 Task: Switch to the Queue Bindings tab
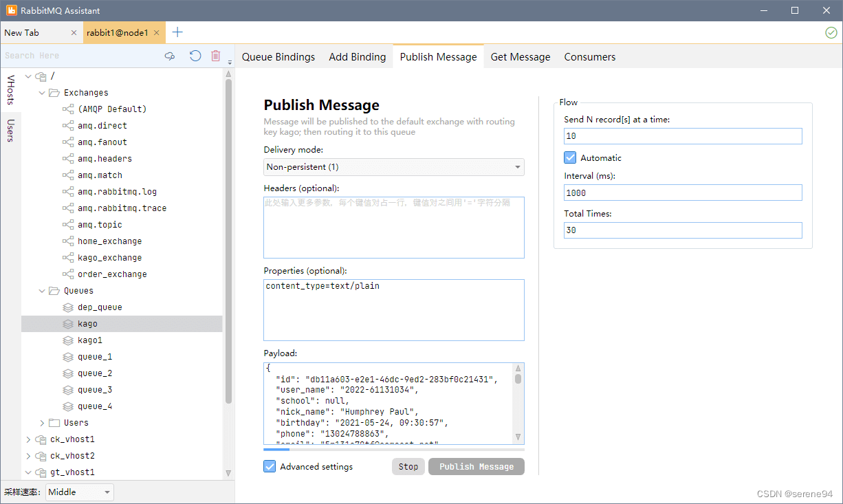point(278,57)
